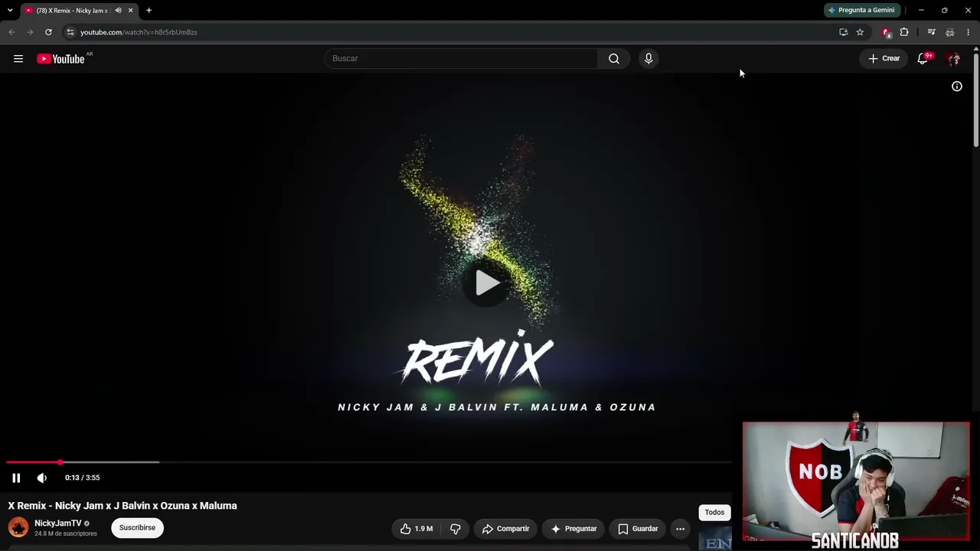Open the Preguntar AI button
The image size is (980, 551).
pyautogui.click(x=573, y=529)
